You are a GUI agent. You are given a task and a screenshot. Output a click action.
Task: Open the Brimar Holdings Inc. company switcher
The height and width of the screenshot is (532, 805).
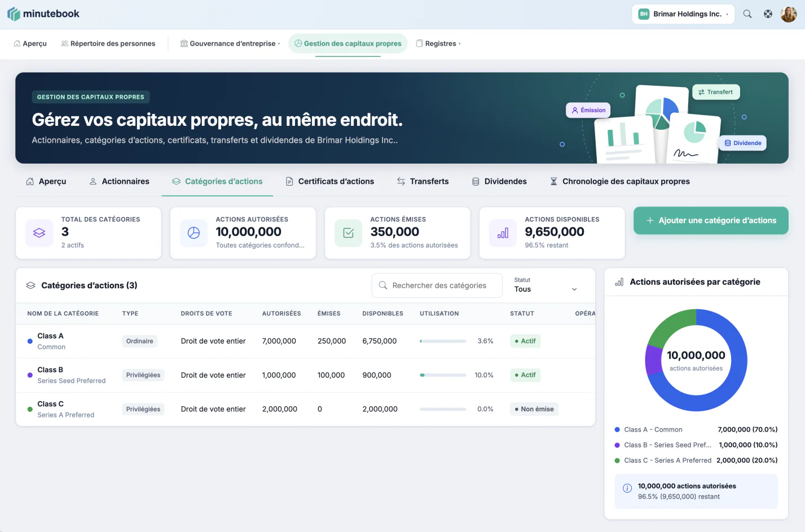tap(683, 14)
